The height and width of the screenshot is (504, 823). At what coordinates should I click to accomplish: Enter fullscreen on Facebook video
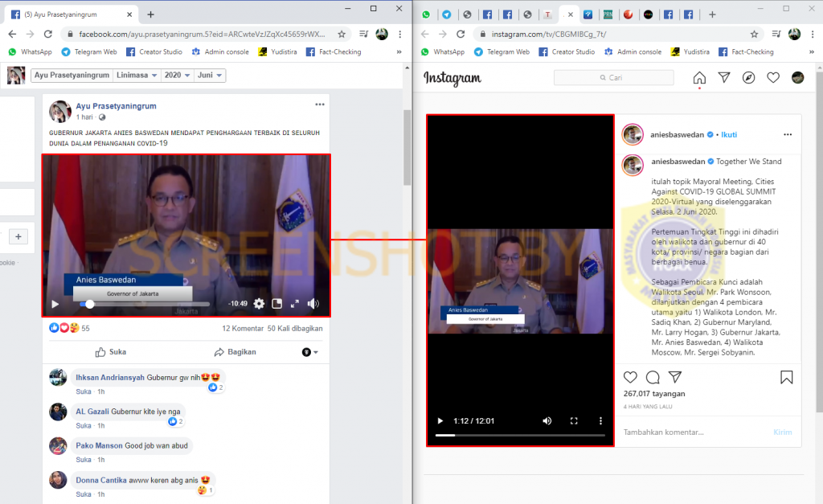pos(295,304)
